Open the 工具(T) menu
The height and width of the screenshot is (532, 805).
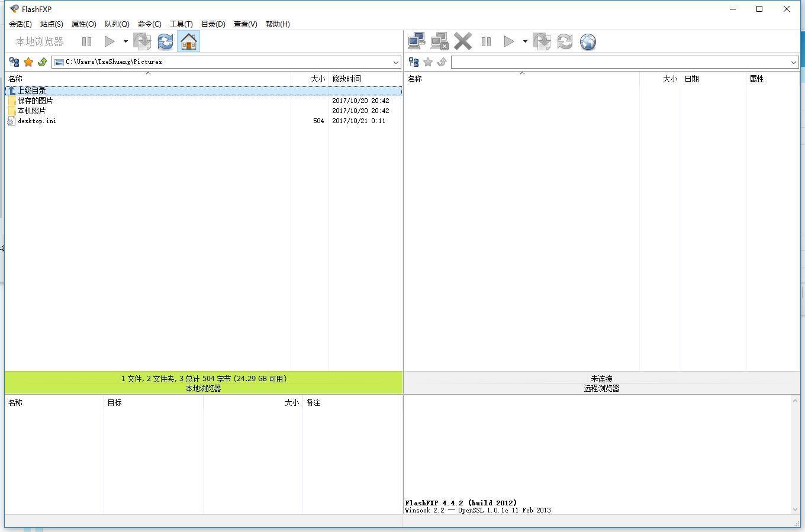point(181,24)
